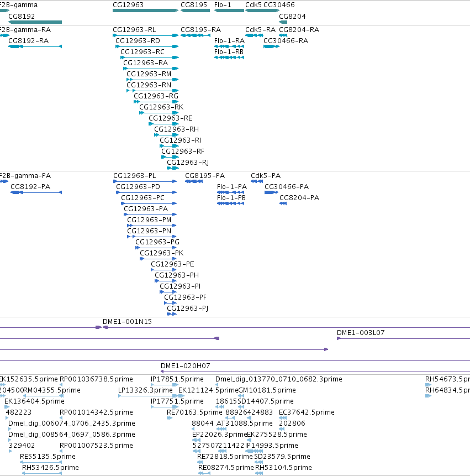Screen dimensions: 470x476
Task: Click the Flo-1-RA transcript
Action: [229, 46]
